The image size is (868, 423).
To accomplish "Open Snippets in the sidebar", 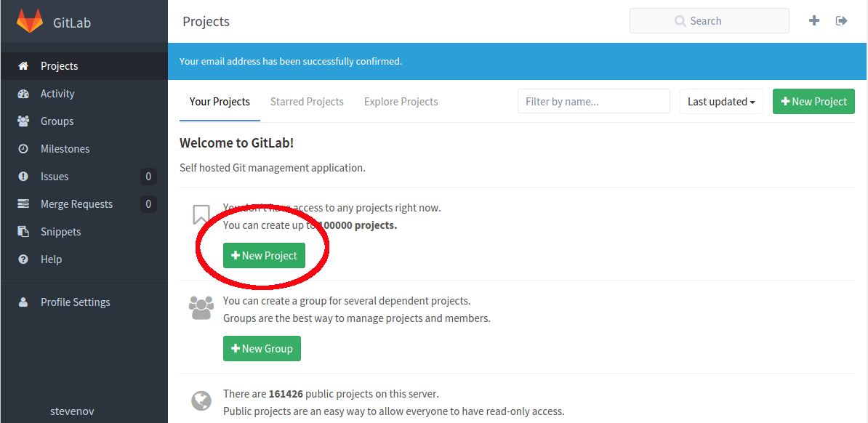I will click(84, 231).
